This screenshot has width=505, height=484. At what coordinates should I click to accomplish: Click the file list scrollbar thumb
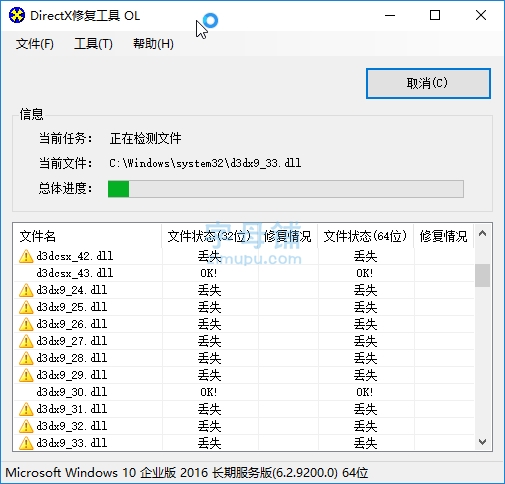click(x=482, y=275)
